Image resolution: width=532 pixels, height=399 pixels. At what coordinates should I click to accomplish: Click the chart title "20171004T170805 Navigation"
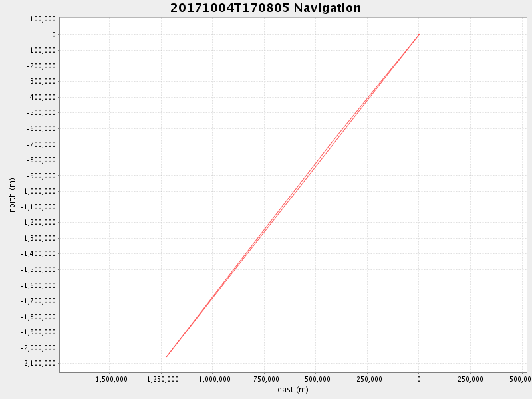point(266,8)
